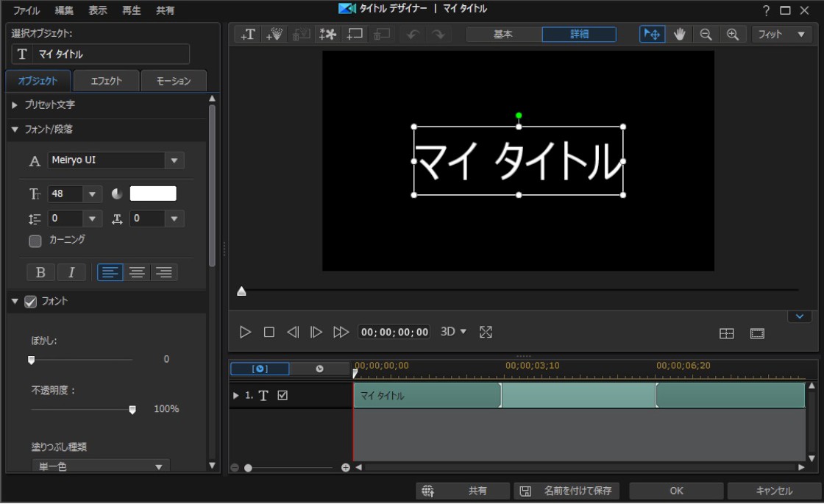The image size is (824, 504).
Task: Click the zoom in magnifier icon
Action: [732, 35]
